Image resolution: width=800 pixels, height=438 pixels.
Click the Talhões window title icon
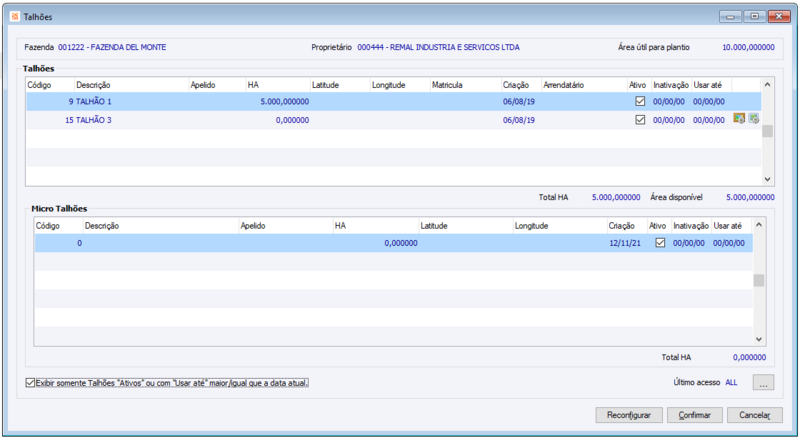click(x=14, y=16)
